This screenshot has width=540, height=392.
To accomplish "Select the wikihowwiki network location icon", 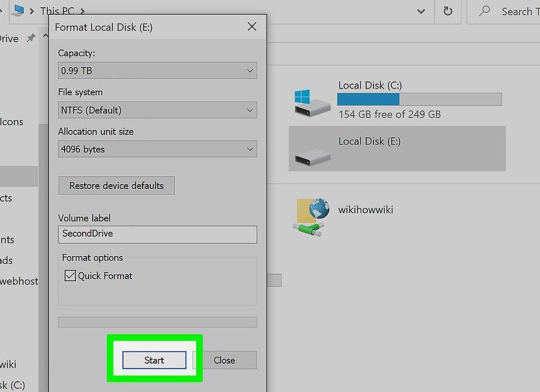I will click(311, 217).
